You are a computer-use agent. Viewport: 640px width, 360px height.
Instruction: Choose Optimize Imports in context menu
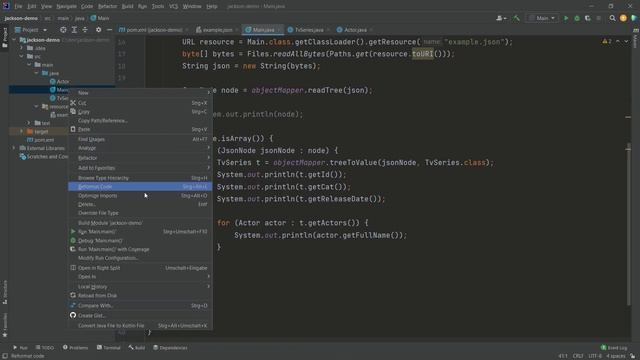tap(140, 196)
